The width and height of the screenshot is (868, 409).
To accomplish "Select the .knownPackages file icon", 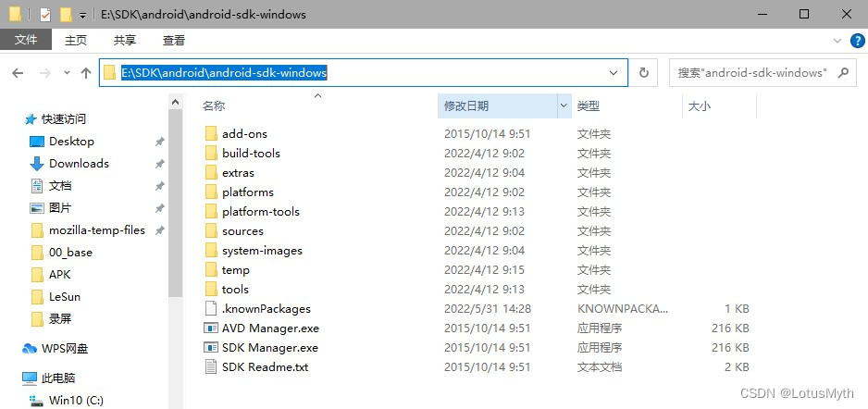I will tap(211, 308).
